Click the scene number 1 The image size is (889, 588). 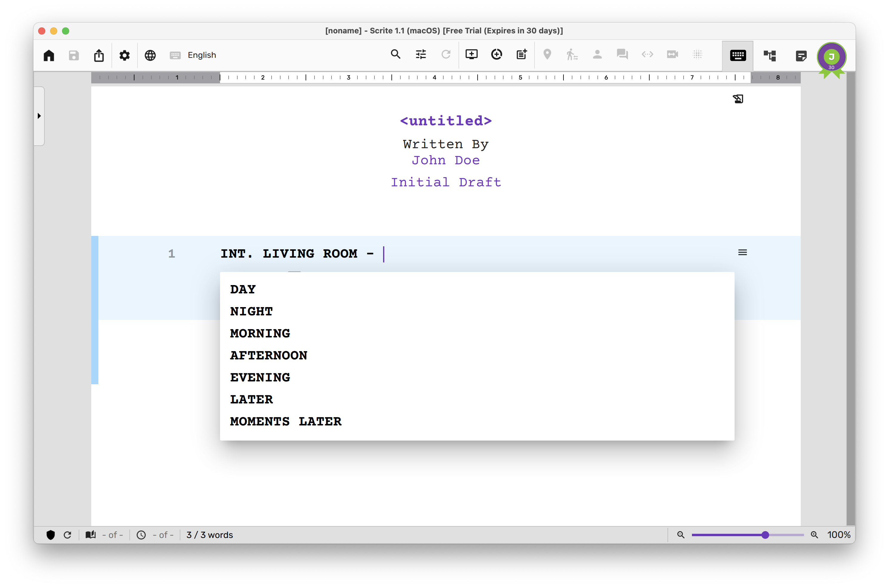[171, 254]
